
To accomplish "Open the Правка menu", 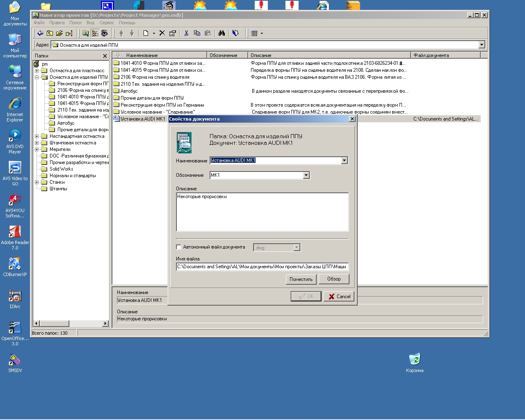I will [57, 23].
